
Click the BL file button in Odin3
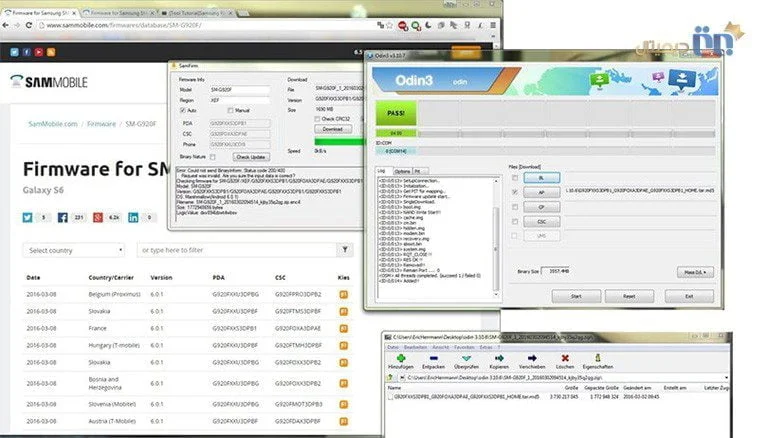[x=542, y=178]
